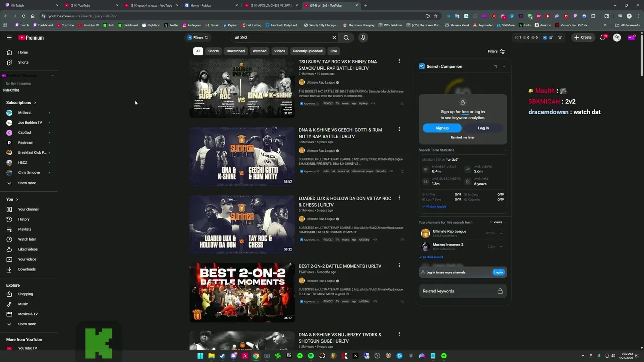Open Your channel in sidebar
Image resolution: width=644 pixels, height=362 pixels.
[29, 209]
